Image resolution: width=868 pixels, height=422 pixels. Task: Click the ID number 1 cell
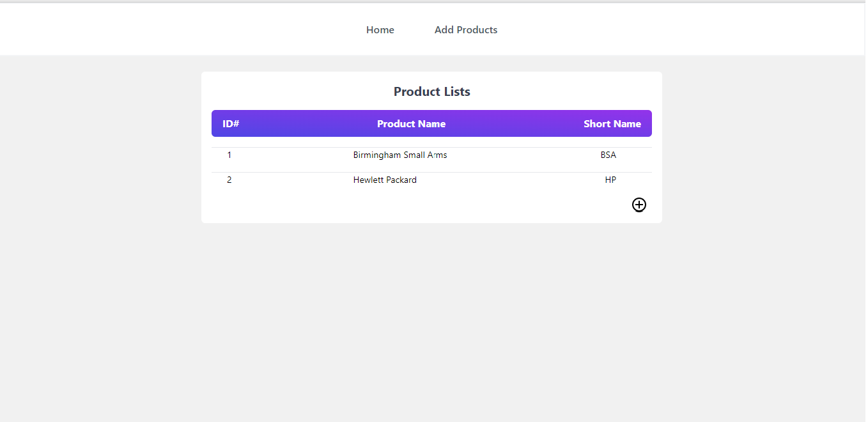coord(229,155)
